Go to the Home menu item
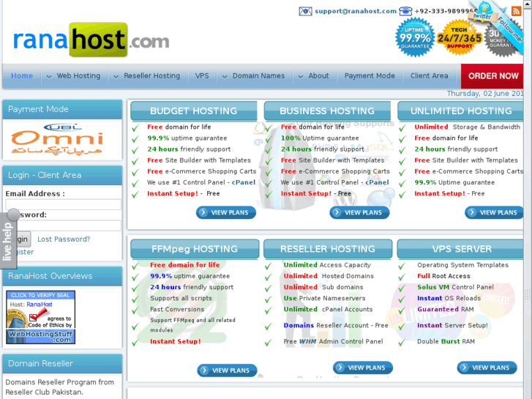This screenshot has width=532, height=399. pos(22,75)
